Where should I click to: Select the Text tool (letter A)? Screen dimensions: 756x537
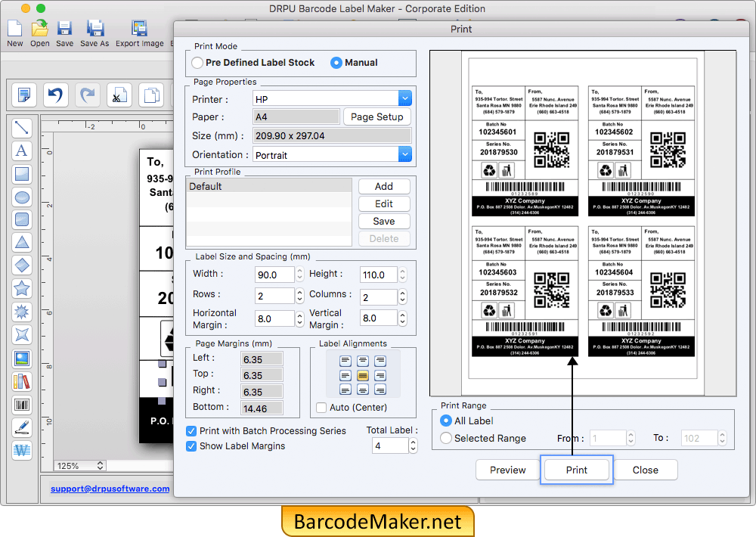(x=22, y=151)
